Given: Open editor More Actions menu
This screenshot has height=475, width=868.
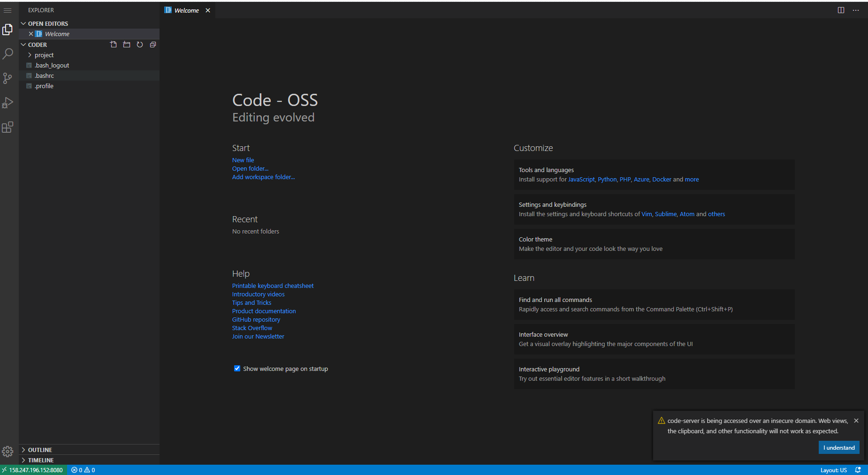Looking at the screenshot, I should pos(856,10).
